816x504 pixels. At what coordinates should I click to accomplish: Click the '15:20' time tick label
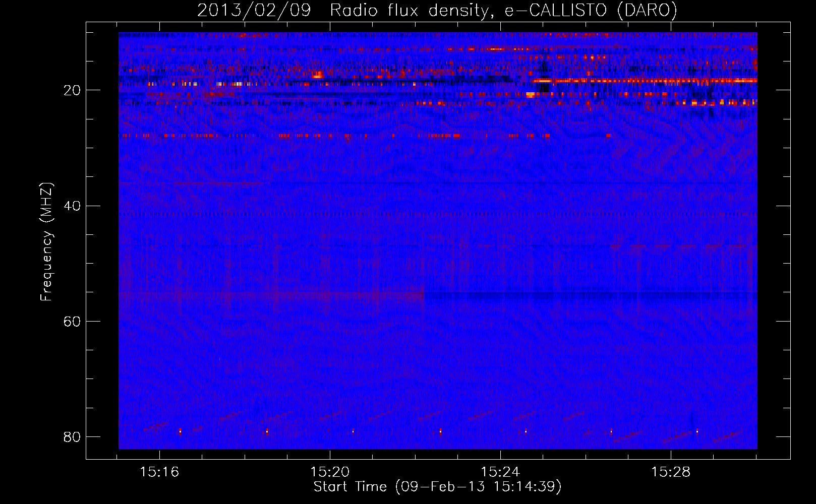(330, 472)
